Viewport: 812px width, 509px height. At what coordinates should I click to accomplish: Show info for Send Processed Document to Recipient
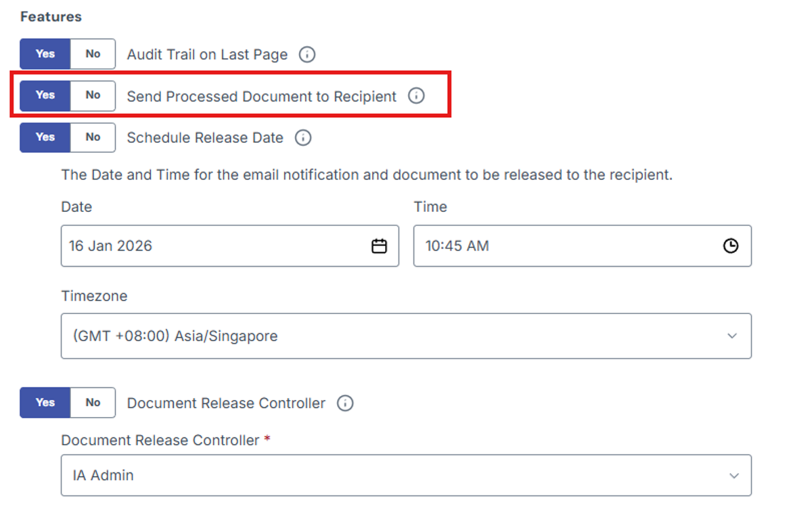click(x=416, y=96)
